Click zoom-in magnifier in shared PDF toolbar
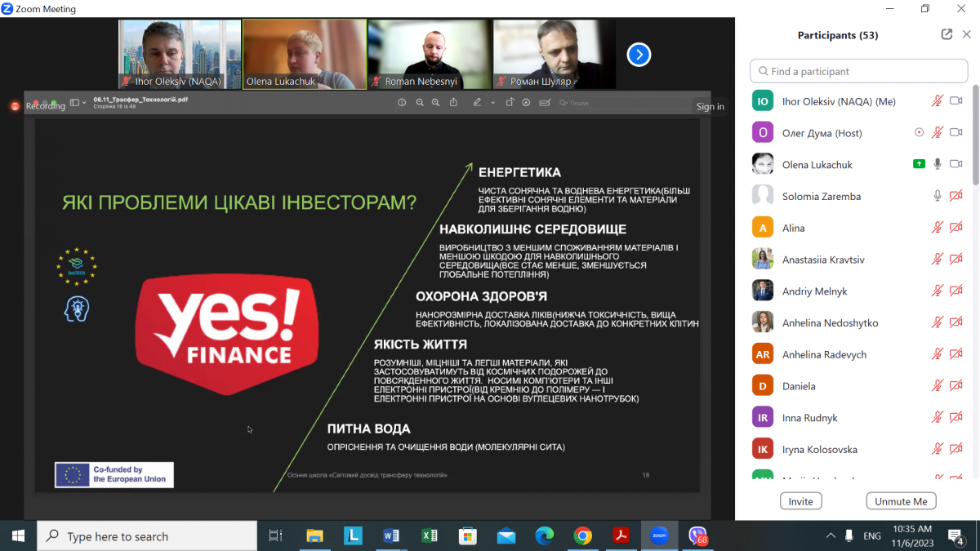980x551 pixels. (x=435, y=103)
